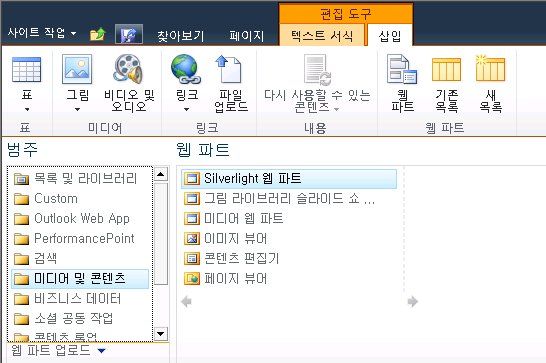Select the 삽입 ribbon tab
Viewport: 546px width, 363px height.
pyautogui.click(x=390, y=36)
